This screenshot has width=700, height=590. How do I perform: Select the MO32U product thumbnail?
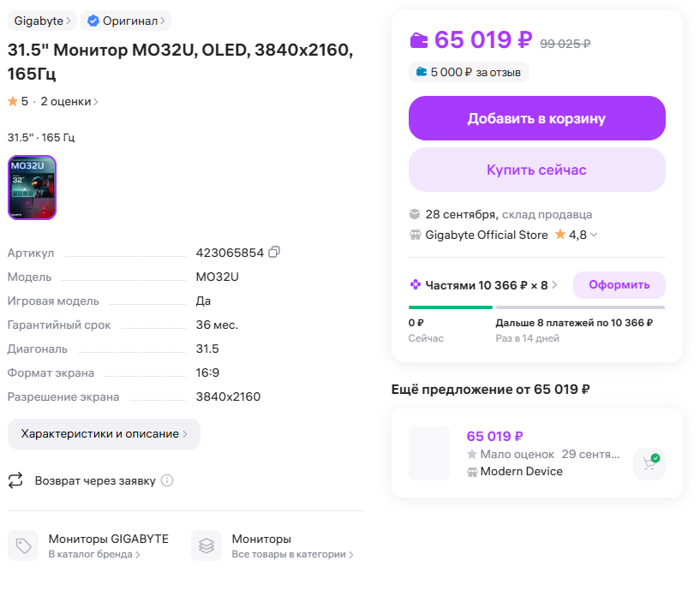(32, 188)
